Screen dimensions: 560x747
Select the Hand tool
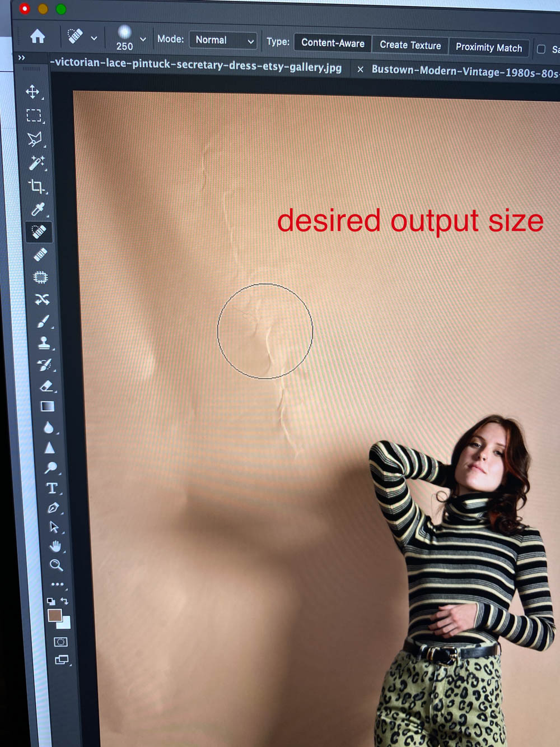pos(55,546)
